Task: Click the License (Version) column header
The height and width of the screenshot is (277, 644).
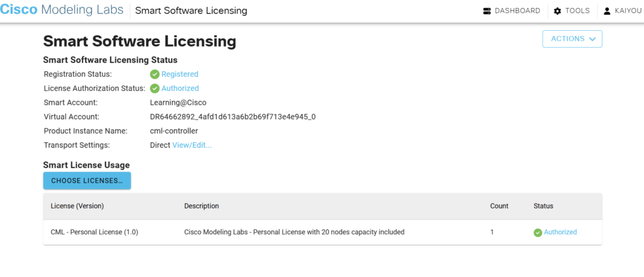Action: [77, 206]
